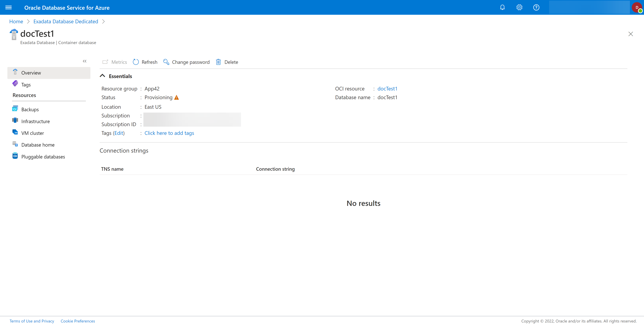Click the Delete icon in toolbar
The height and width of the screenshot is (327, 644).
click(218, 62)
